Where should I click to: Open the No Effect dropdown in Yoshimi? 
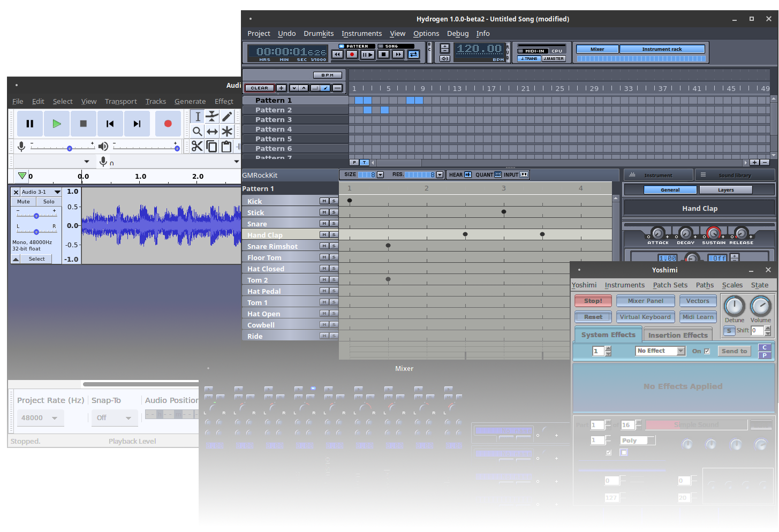pos(660,351)
